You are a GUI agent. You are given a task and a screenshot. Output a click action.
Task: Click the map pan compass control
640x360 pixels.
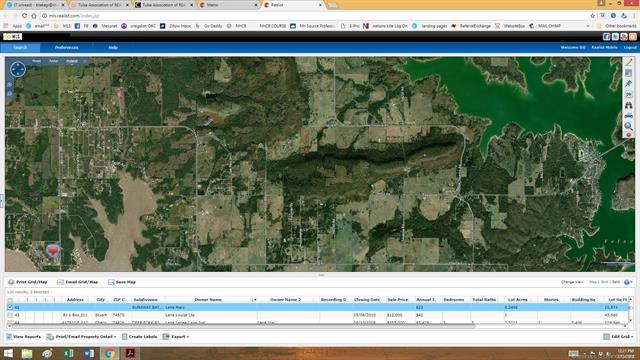pos(18,69)
